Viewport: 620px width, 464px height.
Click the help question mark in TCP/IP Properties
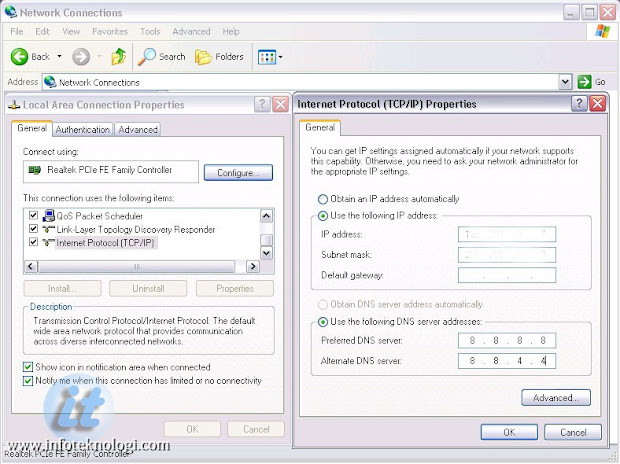578,104
